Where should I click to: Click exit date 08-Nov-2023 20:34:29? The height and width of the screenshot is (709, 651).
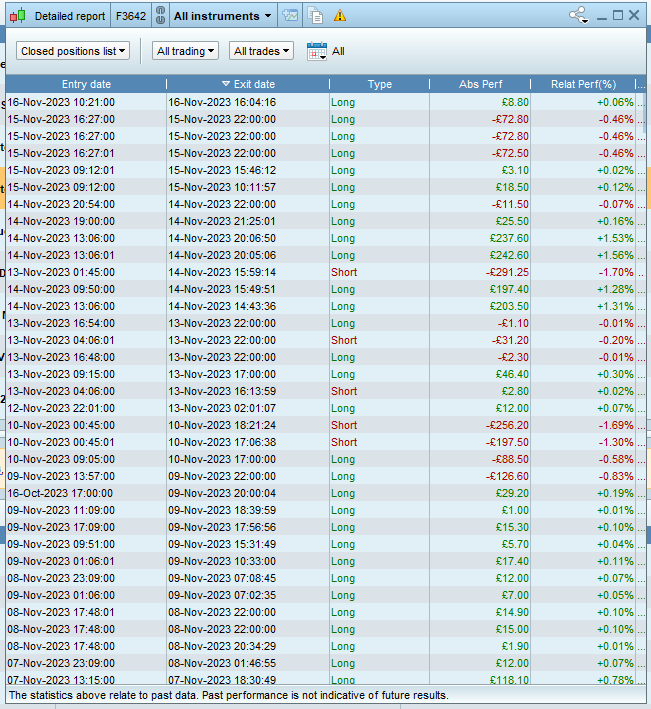click(222, 647)
